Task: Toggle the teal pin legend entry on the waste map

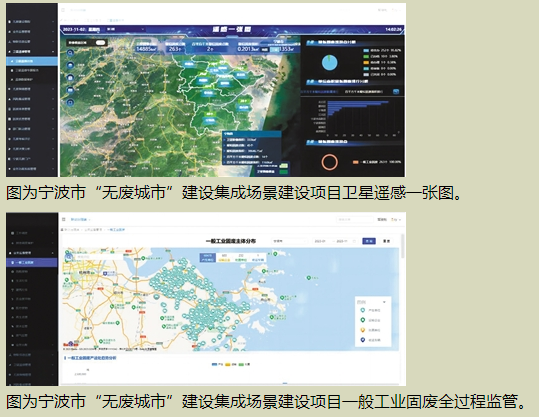Action: pyautogui.click(x=370, y=310)
